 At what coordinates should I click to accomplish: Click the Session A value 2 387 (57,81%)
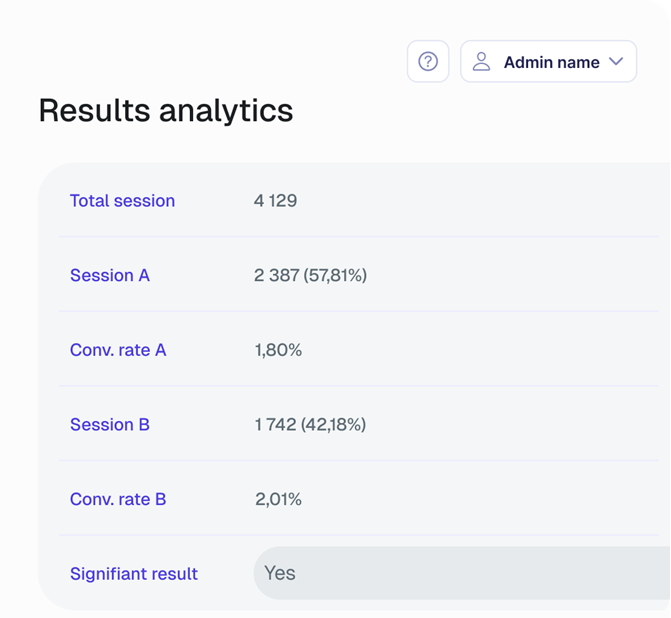[x=310, y=275]
